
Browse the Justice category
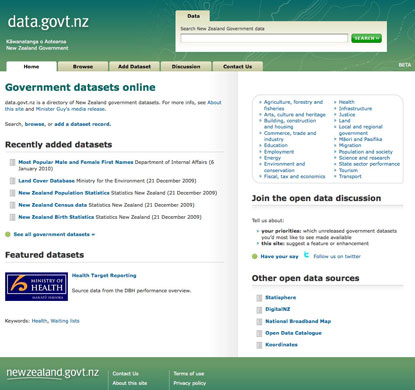point(347,114)
